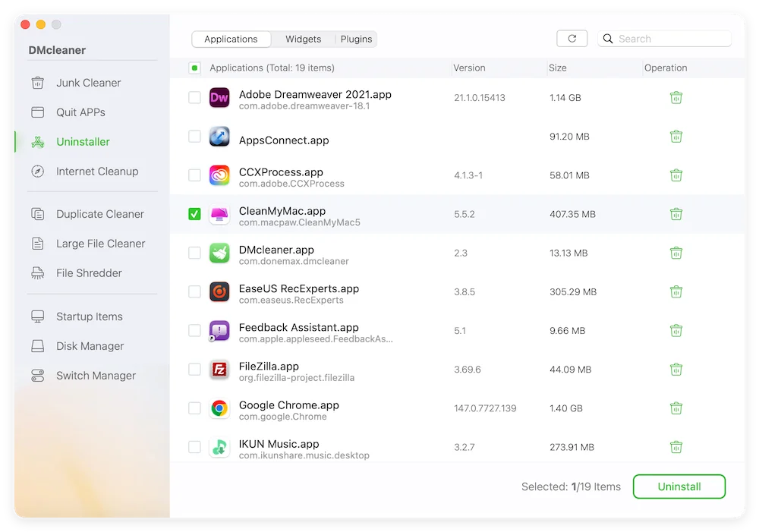The width and height of the screenshot is (759, 532).
Task: Check the Adobe Dreamweaver 2021.app checkbox
Action: pyautogui.click(x=194, y=98)
